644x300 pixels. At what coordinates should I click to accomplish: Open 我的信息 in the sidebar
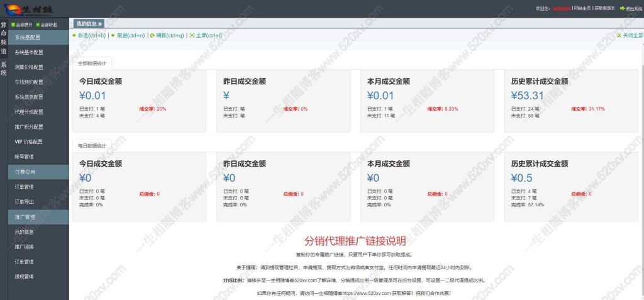[x=25, y=232]
